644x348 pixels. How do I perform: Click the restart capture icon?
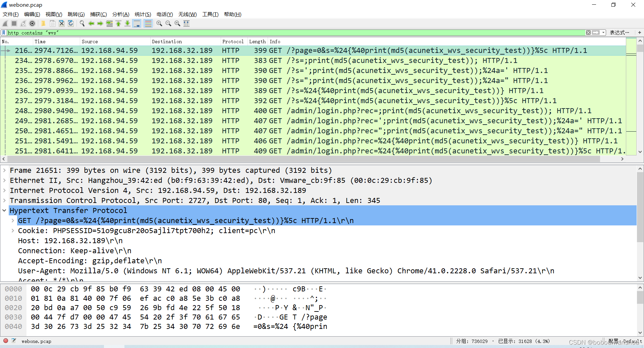(x=23, y=23)
